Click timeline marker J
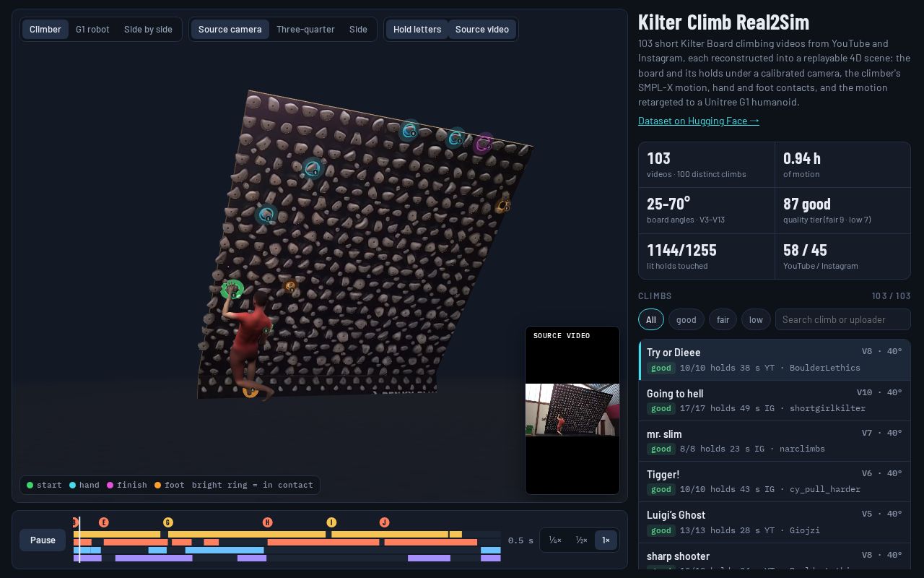This screenshot has width=924, height=578. tap(384, 522)
